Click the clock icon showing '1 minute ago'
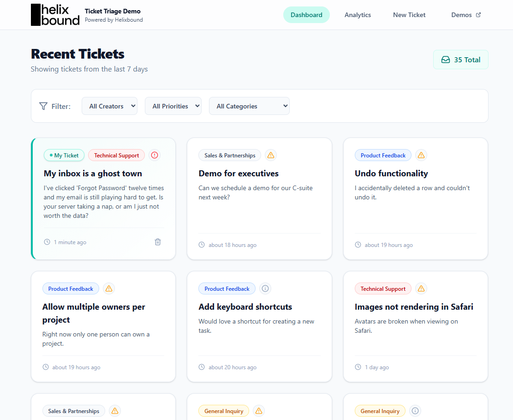This screenshot has height=420, width=513. click(47, 242)
